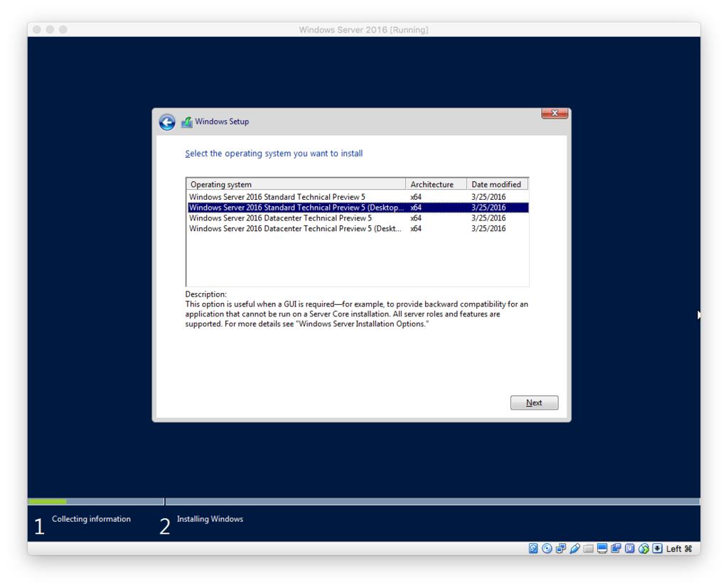Viewport: 728px width, 588px height.
Task: Click Next to continue installation
Action: [x=534, y=402]
